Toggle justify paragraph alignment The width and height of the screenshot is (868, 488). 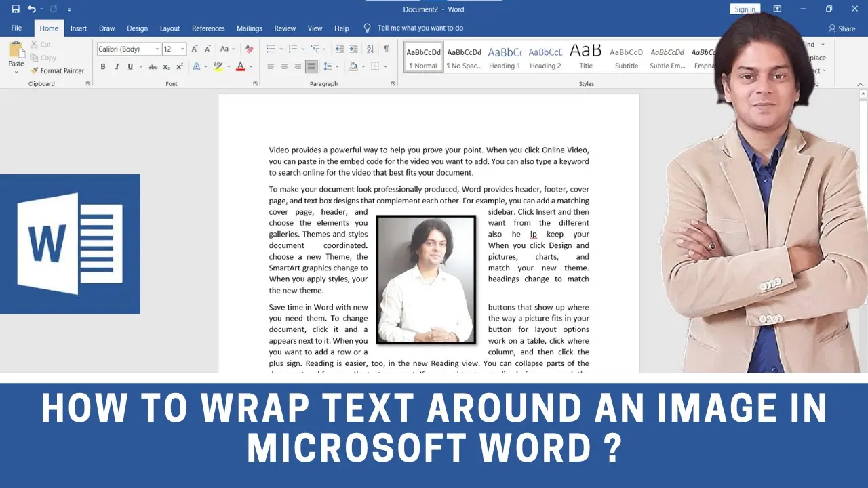pos(311,66)
